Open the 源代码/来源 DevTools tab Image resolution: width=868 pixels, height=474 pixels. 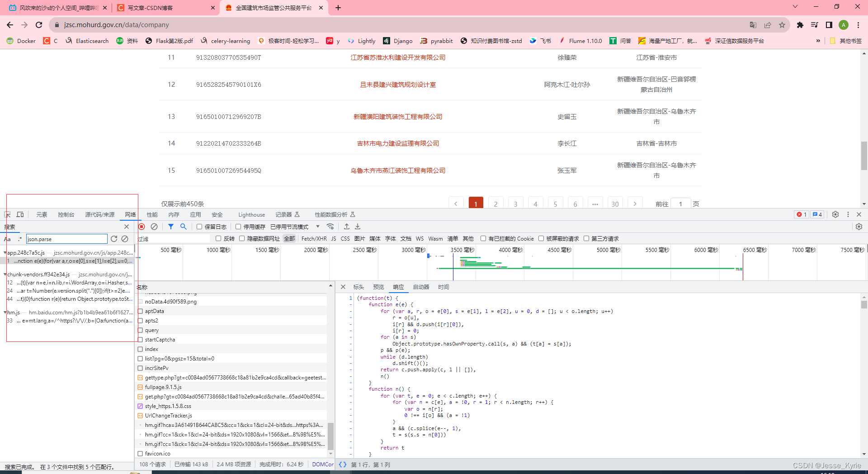point(99,214)
